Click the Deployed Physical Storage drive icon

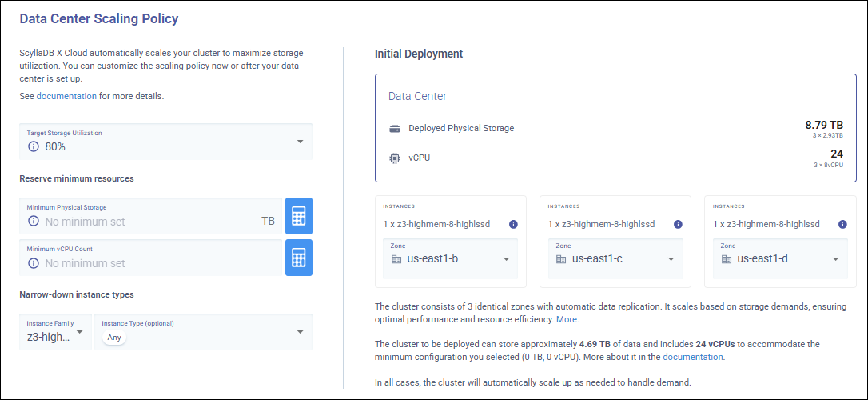click(394, 129)
